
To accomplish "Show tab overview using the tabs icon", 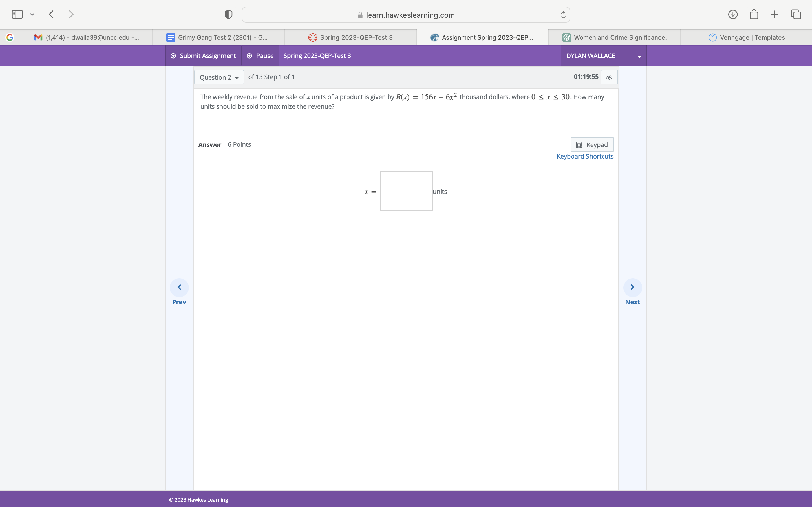I will pyautogui.click(x=796, y=14).
